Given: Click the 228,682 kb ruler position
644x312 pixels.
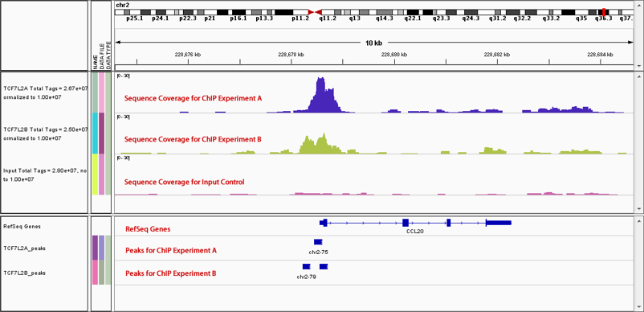Looking at the screenshot, I should click(x=497, y=54).
